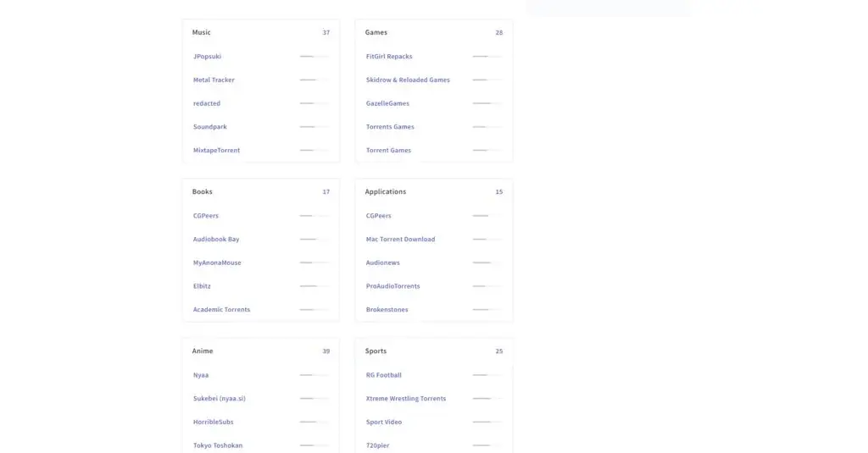This screenshot has width=868, height=453.
Task: Click the rating bar beside Nyaa
Action: click(x=314, y=375)
